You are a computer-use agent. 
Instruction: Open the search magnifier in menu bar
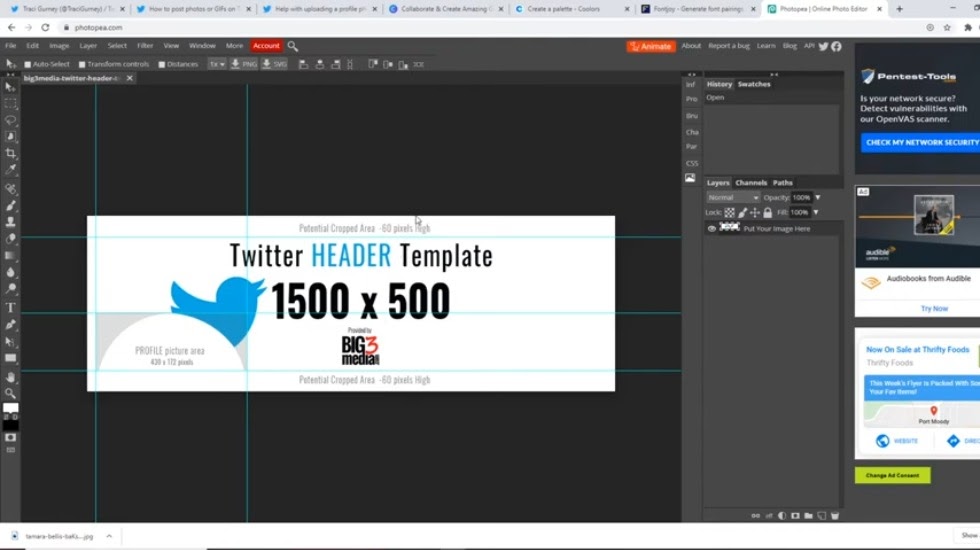(292, 46)
